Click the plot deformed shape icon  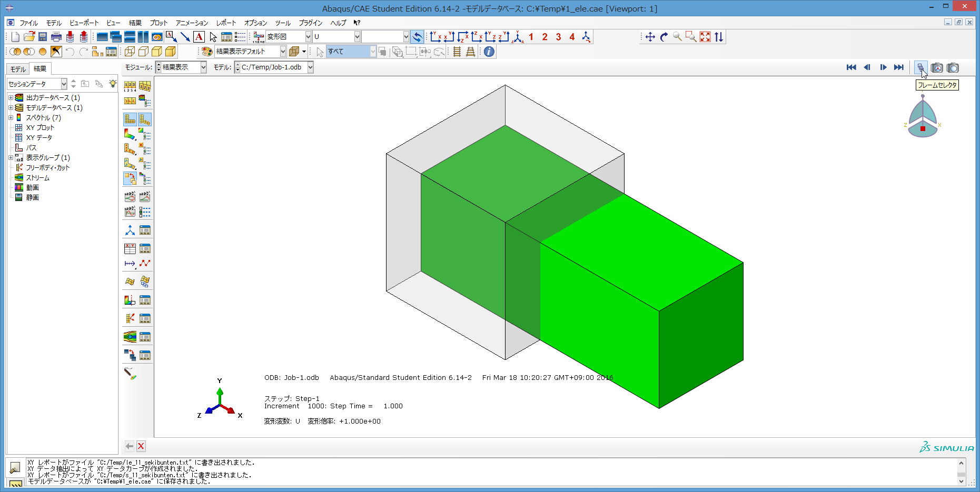(145, 119)
